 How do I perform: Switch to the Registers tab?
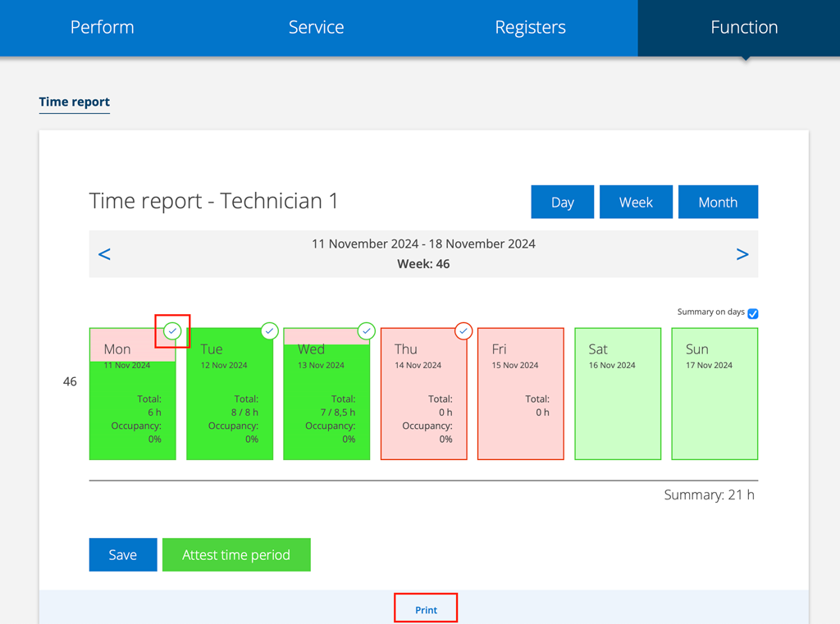pyautogui.click(x=530, y=28)
